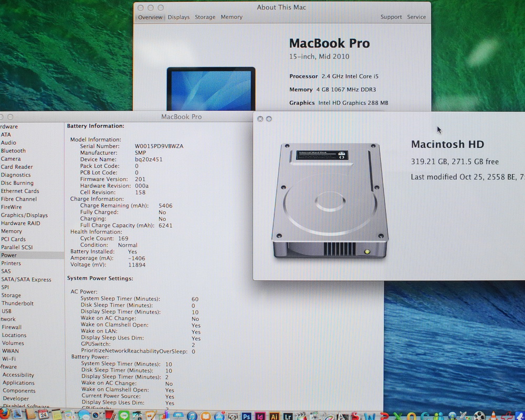The image size is (525, 420).
Task: Click the serial number W0015PD9VBWZA
Action: (159, 146)
